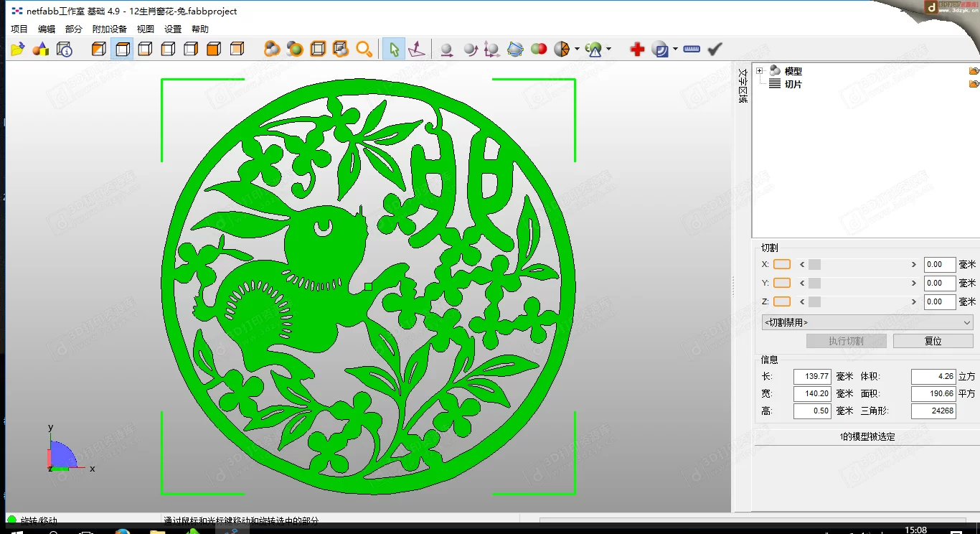Toggle the Y cut plane button
The width and height of the screenshot is (980, 534).
tap(782, 283)
